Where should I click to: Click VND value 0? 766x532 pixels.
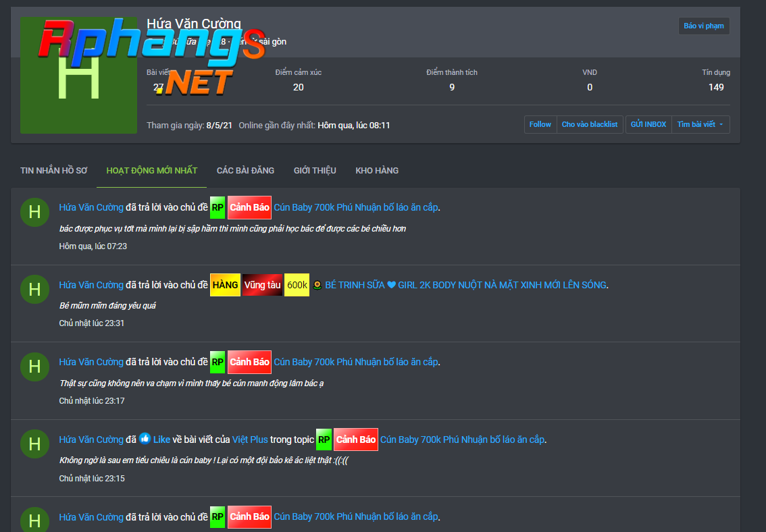(590, 87)
